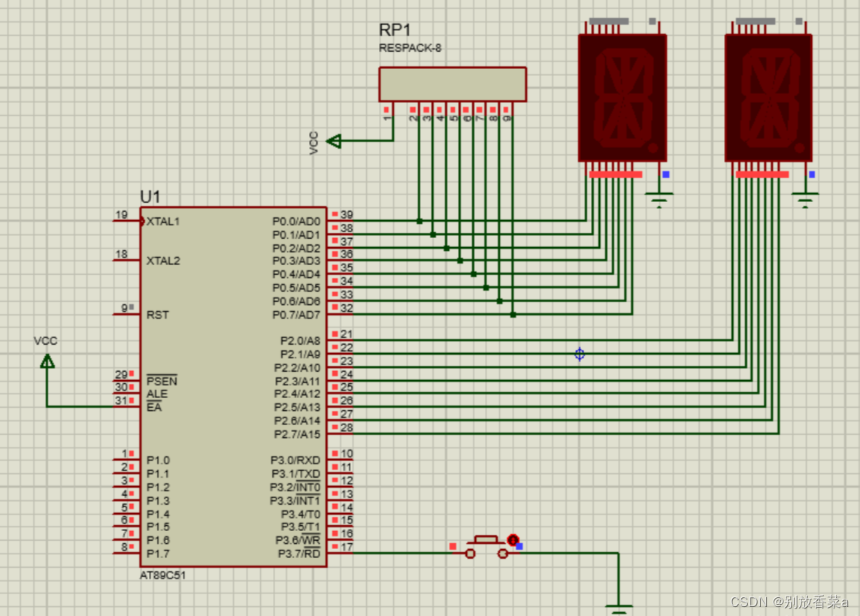Viewport: 860px width, 616px height.
Task: Click pin number 17 on U1
Action: 347,547
